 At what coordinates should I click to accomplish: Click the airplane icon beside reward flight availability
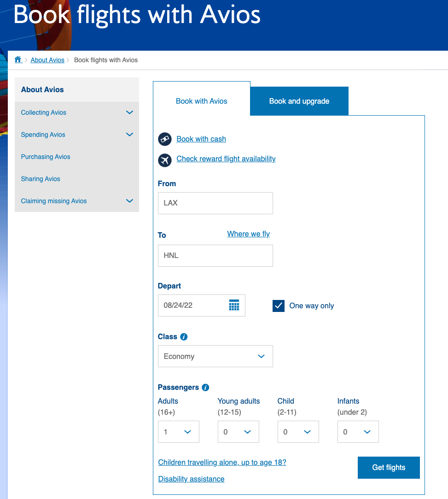tap(165, 160)
